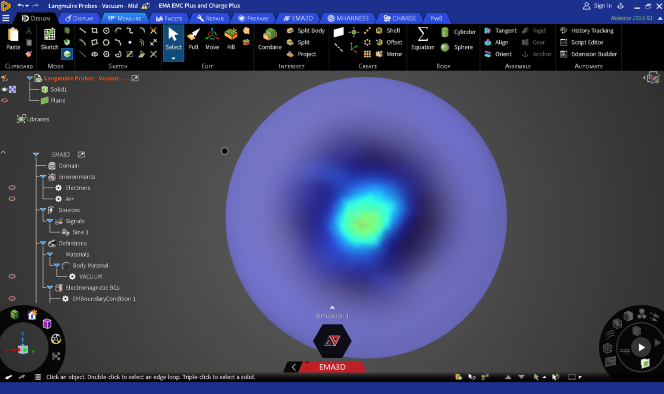Collapse the Definitions node

(x=43, y=243)
